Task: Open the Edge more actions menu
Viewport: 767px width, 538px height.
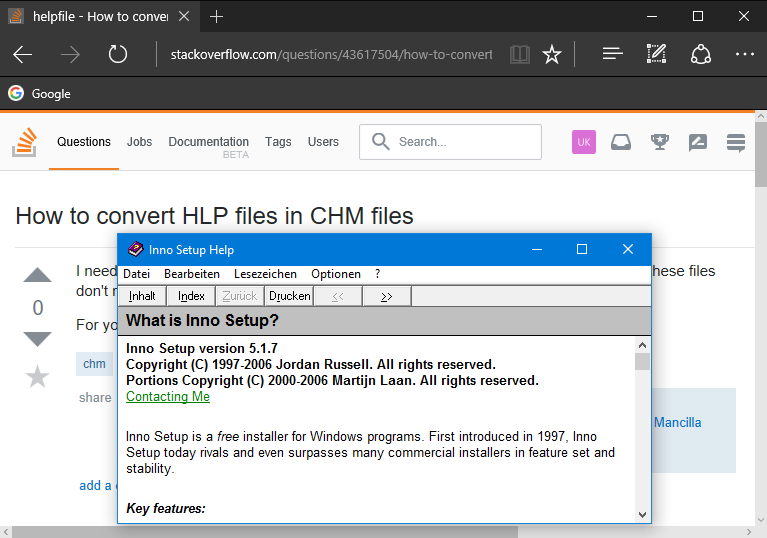Action: (744, 54)
